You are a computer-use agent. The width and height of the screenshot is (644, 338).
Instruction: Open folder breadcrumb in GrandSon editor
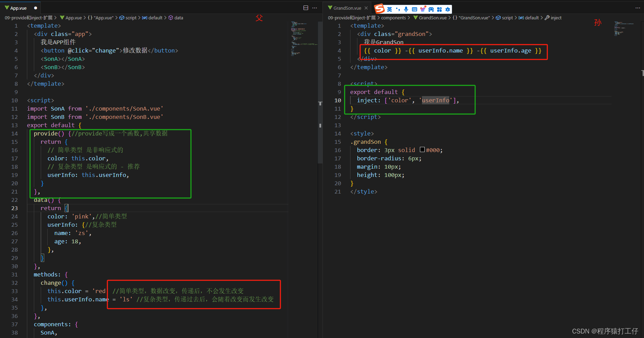[x=352, y=18]
